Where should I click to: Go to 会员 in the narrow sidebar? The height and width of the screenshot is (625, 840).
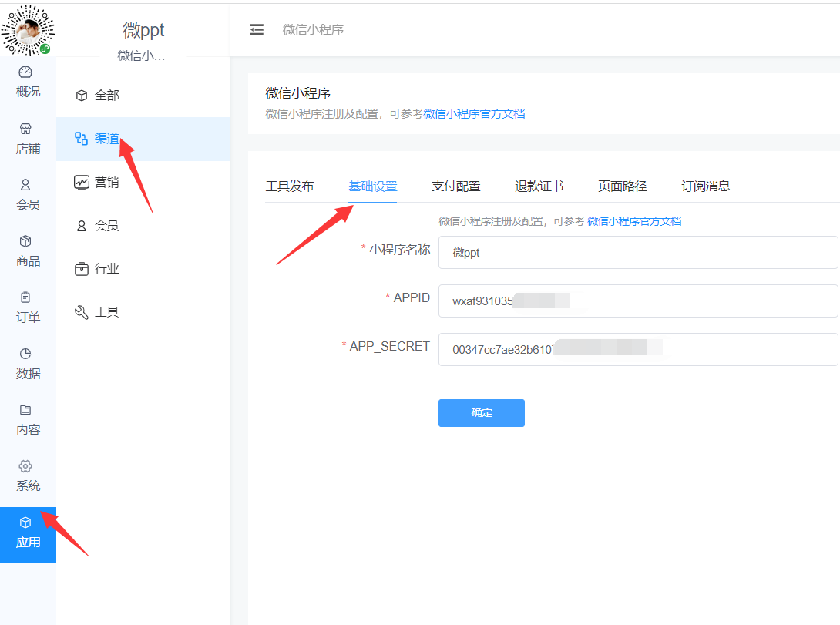point(28,195)
